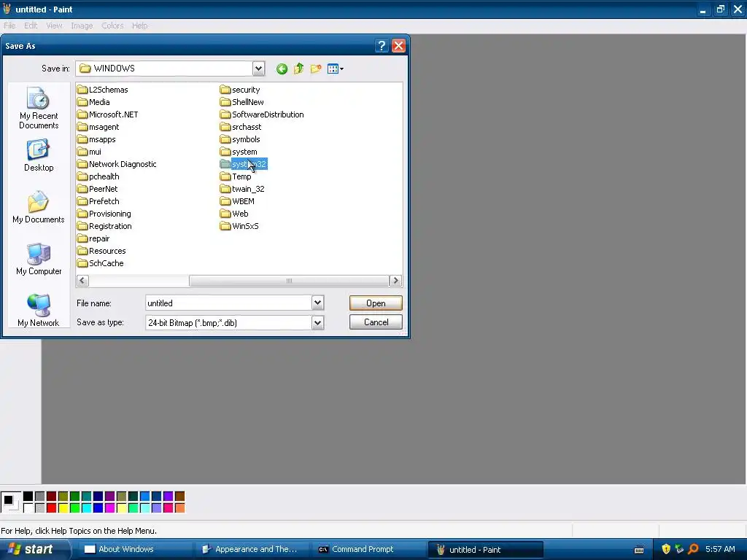Screen dimensions: 747x560
Task: Select the Prefetch folder
Action: (98, 201)
